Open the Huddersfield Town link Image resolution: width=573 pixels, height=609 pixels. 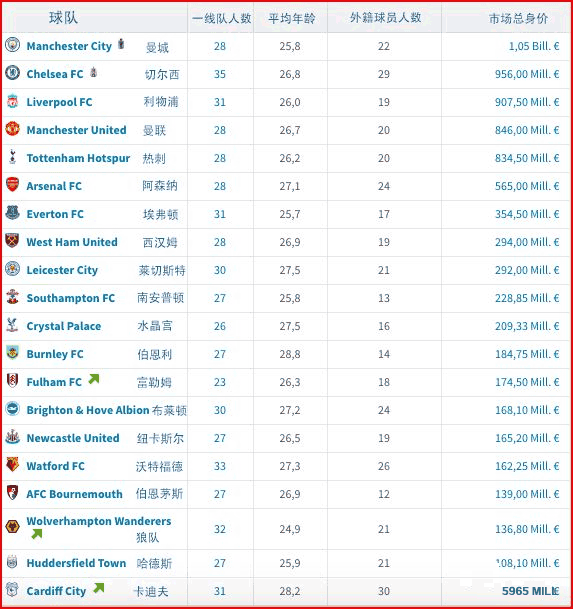pos(76,563)
